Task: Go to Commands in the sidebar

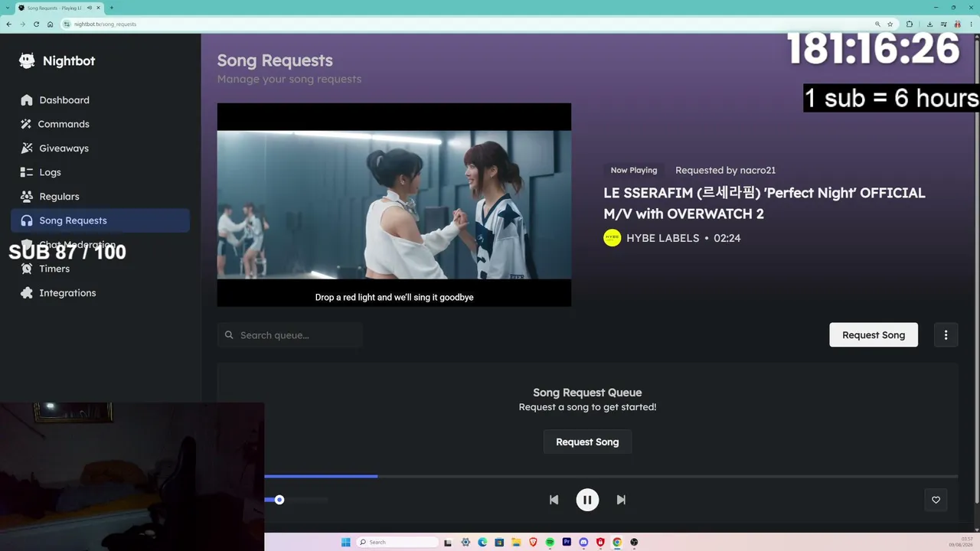Action: [100, 124]
